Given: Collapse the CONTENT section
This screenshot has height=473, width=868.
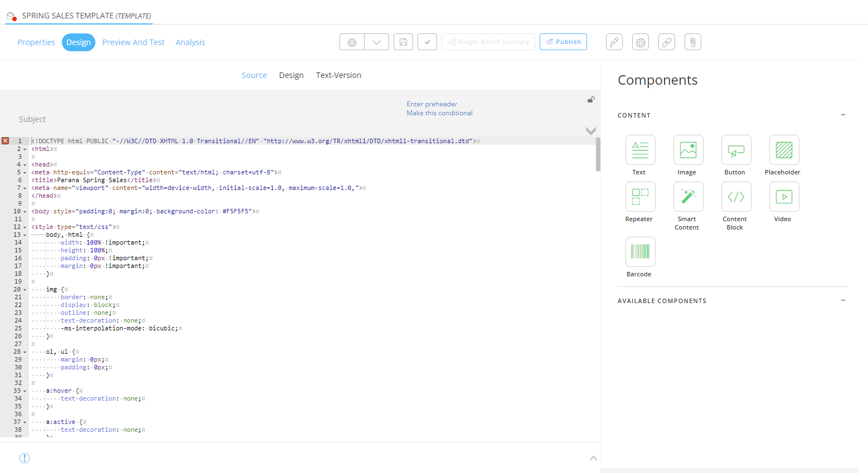Looking at the screenshot, I should pos(843,115).
